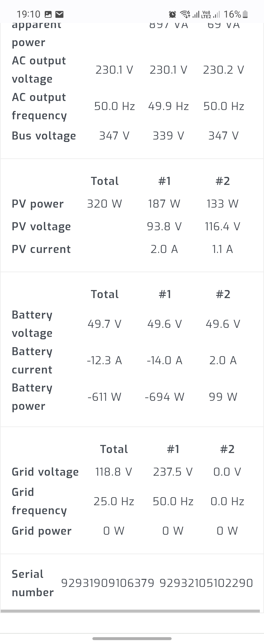Tap the alarm clock status icon

point(172,14)
